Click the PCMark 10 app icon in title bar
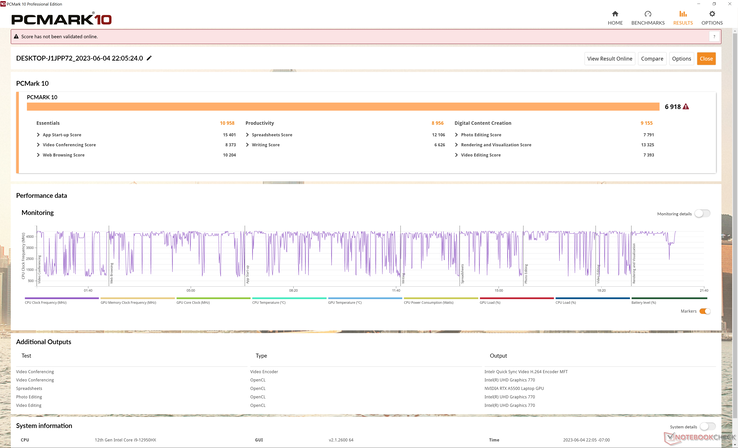Viewport: 738px width, 448px height. click(x=4, y=3)
